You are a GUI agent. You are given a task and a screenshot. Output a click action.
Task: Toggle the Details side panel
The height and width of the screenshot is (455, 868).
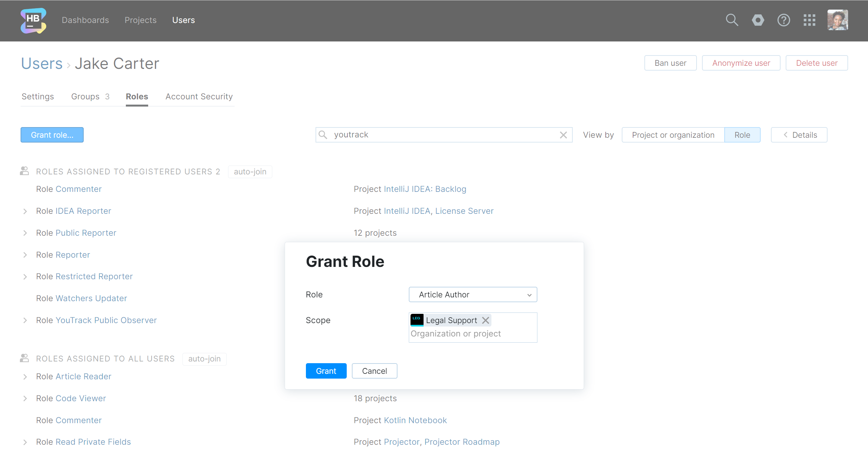tap(799, 135)
